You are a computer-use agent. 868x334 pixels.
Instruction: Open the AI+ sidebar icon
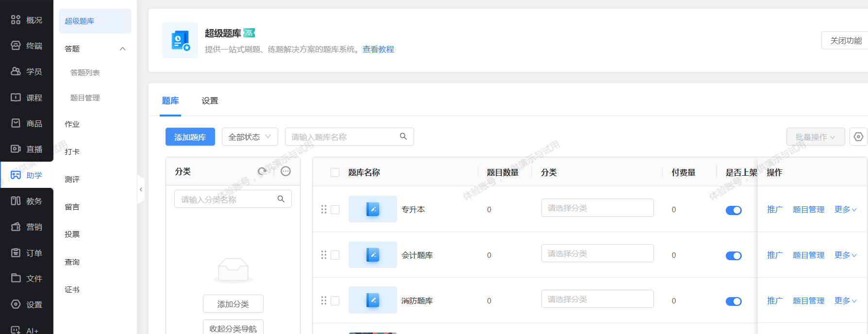point(16,330)
